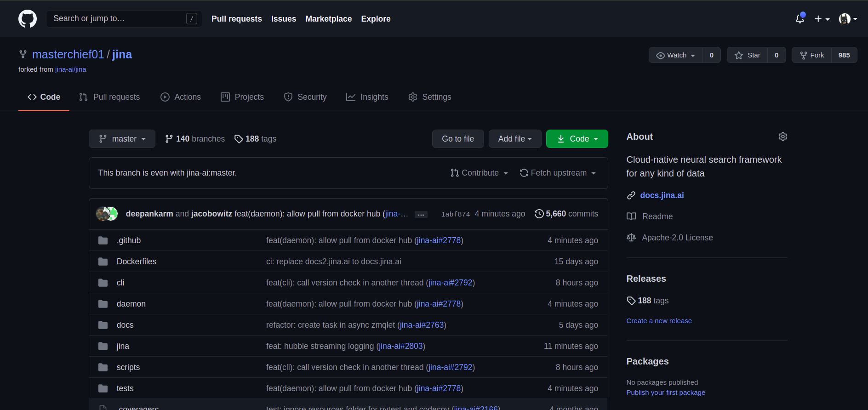868x410 pixels.
Task: Open commit 1abf874
Action: click(x=455, y=214)
